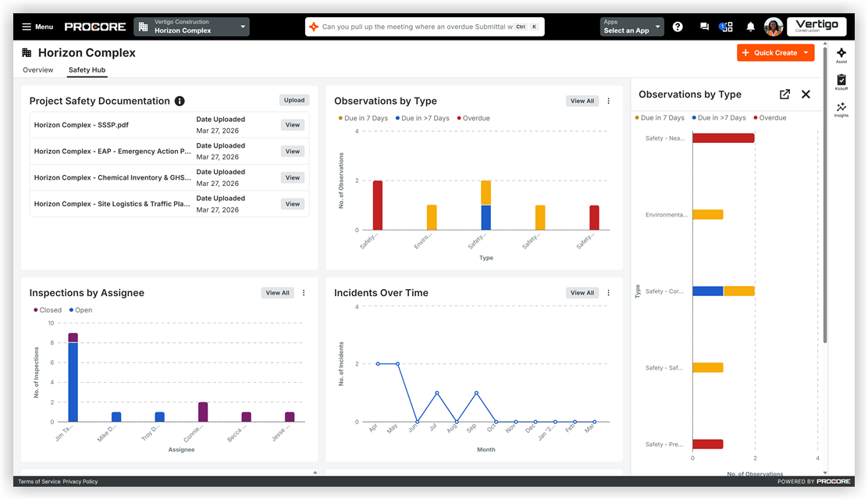This screenshot has width=868, height=500.
Task: Click the apps grid icon with blue badge
Action: click(727, 26)
